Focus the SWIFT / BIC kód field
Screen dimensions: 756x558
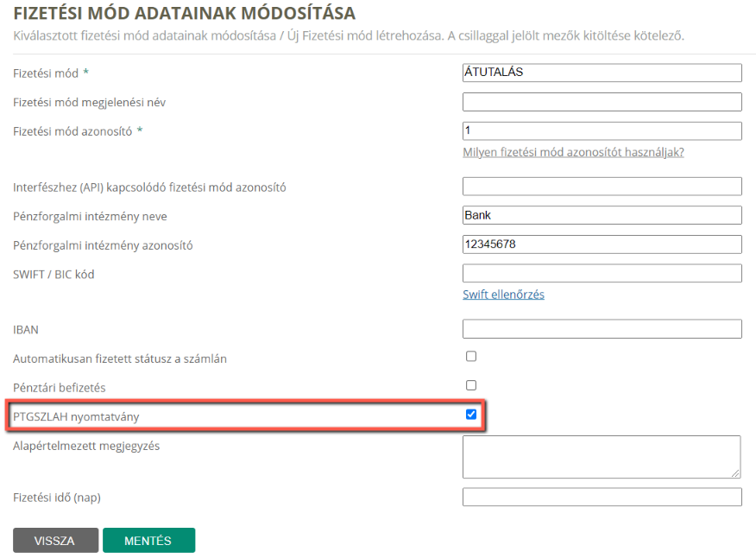click(602, 273)
